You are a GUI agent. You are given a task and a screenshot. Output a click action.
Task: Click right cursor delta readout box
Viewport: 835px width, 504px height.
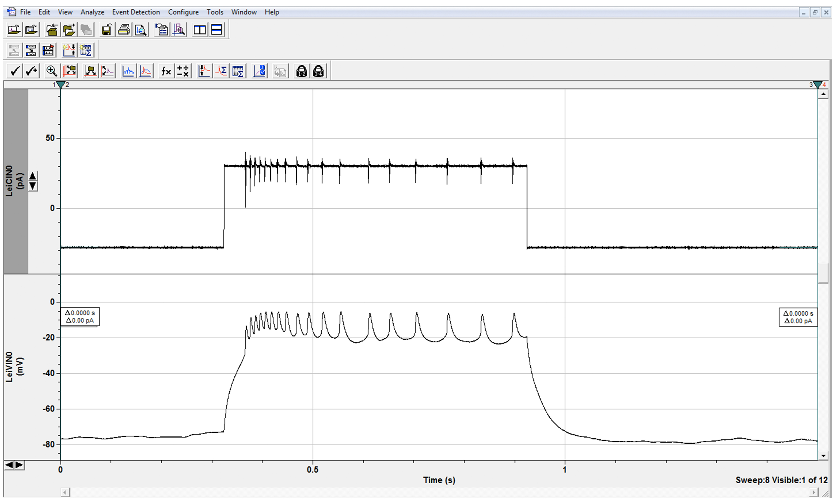click(x=798, y=317)
